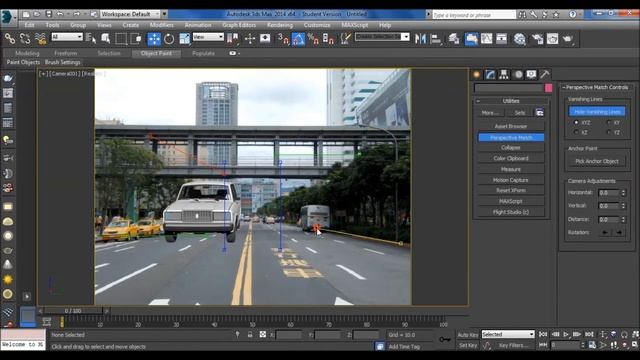Open the Tools menu
Viewport: 640px width, 360px height.
point(52,25)
